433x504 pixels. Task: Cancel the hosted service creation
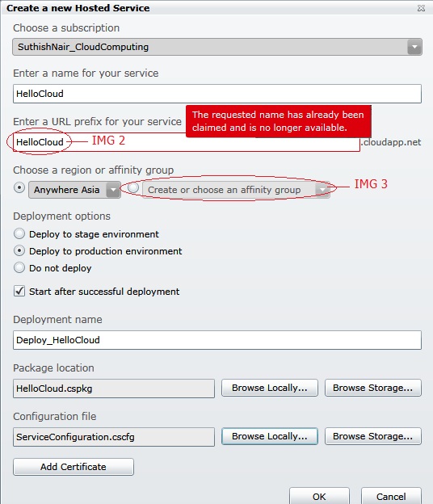tap(391, 496)
